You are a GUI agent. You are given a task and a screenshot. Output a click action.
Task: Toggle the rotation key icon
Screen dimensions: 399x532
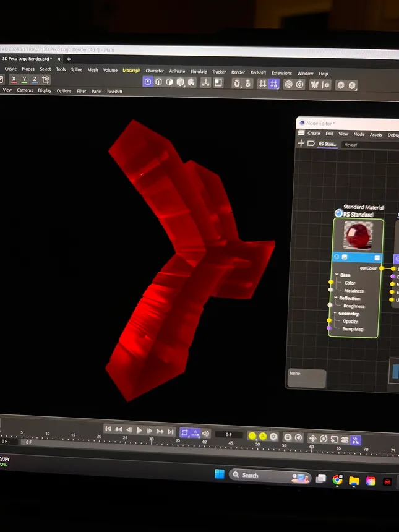[324, 439]
